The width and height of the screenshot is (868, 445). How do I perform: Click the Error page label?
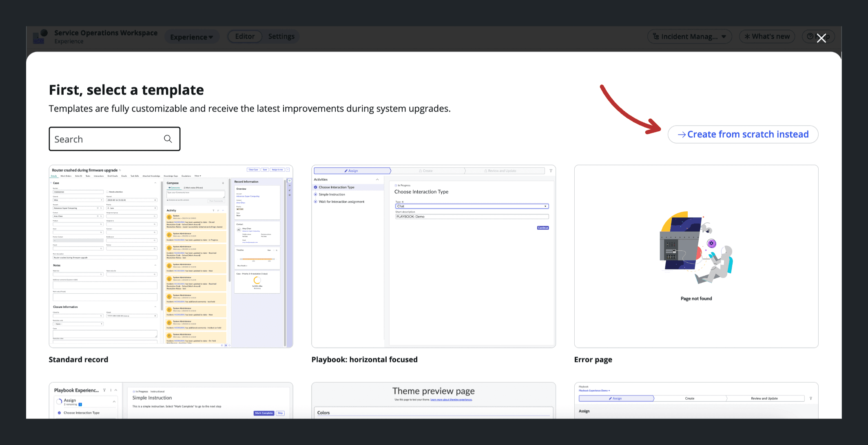(593, 359)
